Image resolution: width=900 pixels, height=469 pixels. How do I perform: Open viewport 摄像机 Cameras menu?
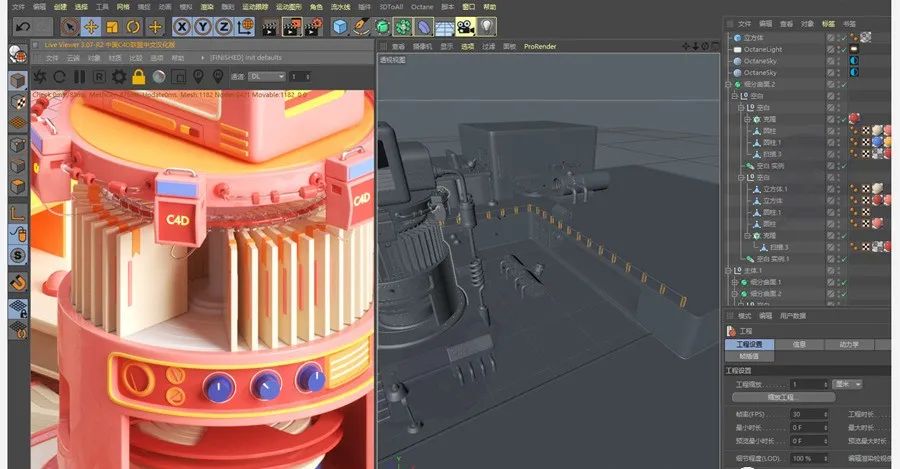(422, 46)
